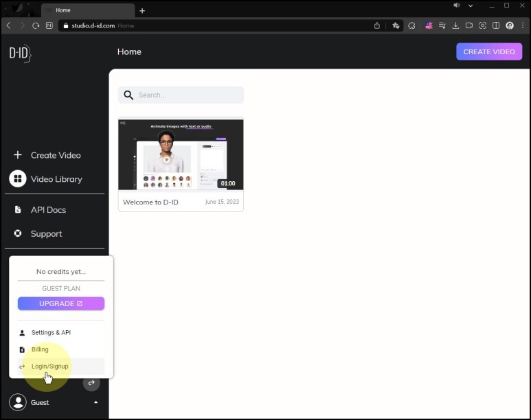531x420 pixels.
Task: Toggle the browser side panel icon
Action: (x=496, y=25)
